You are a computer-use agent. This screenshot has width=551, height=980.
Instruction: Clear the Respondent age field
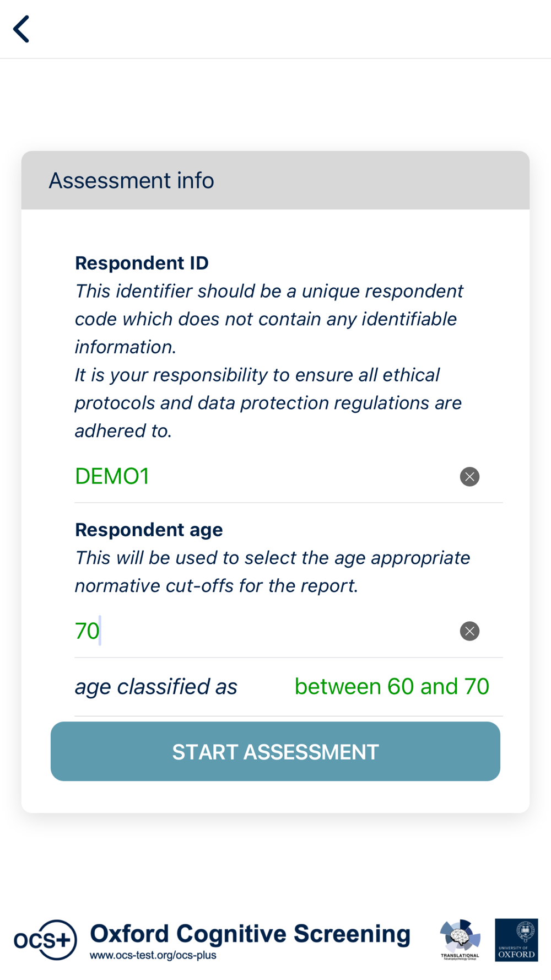[x=469, y=631]
